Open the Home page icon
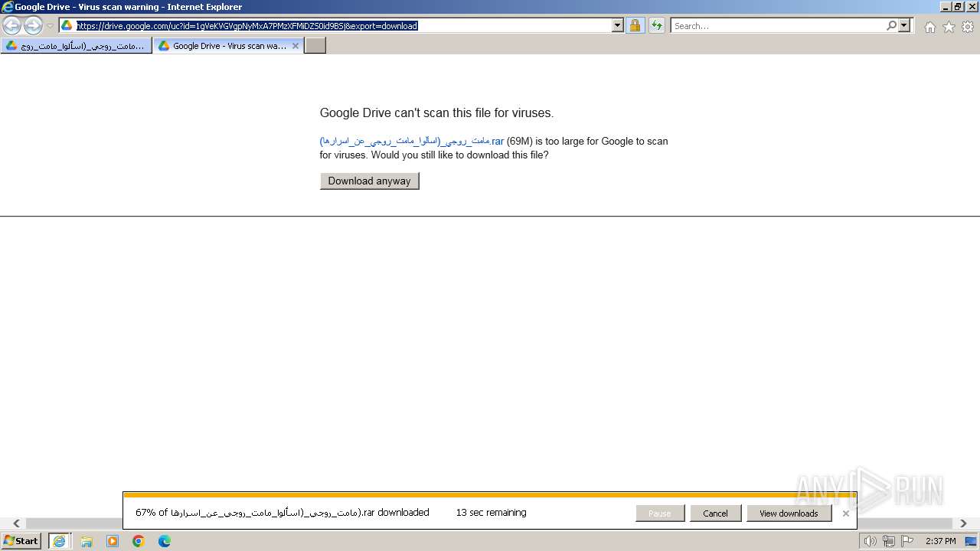This screenshot has width=980, height=551. tap(929, 27)
